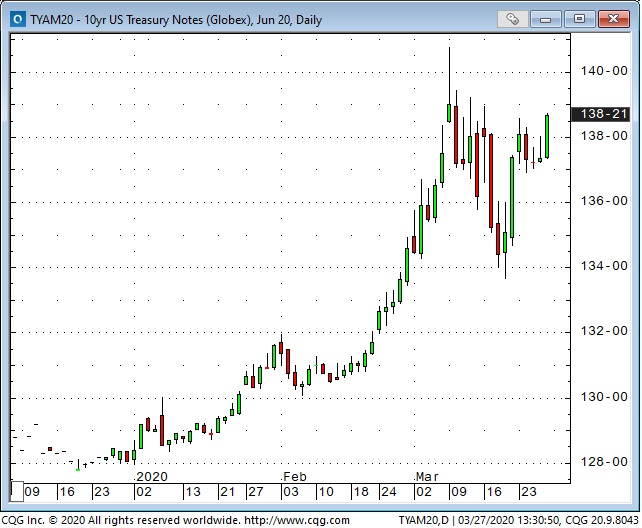
Task: Click the http://www.cqg.com link in footer
Action: [x=297, y=520]
